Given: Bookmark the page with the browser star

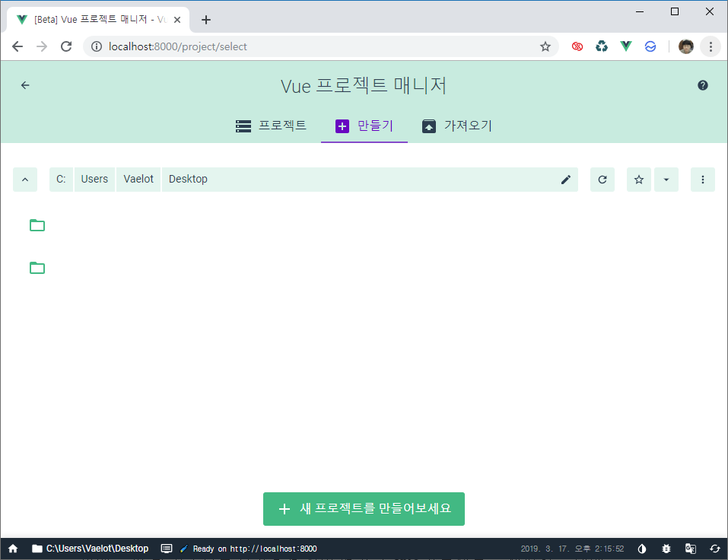Looking at the screenshot, I should (x=545, y=46).
